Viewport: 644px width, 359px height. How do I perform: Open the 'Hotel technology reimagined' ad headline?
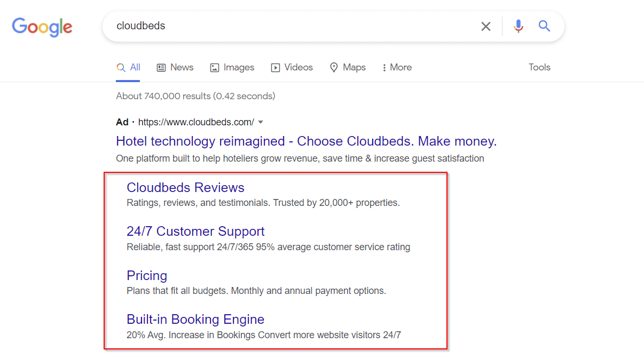(306, 141)
